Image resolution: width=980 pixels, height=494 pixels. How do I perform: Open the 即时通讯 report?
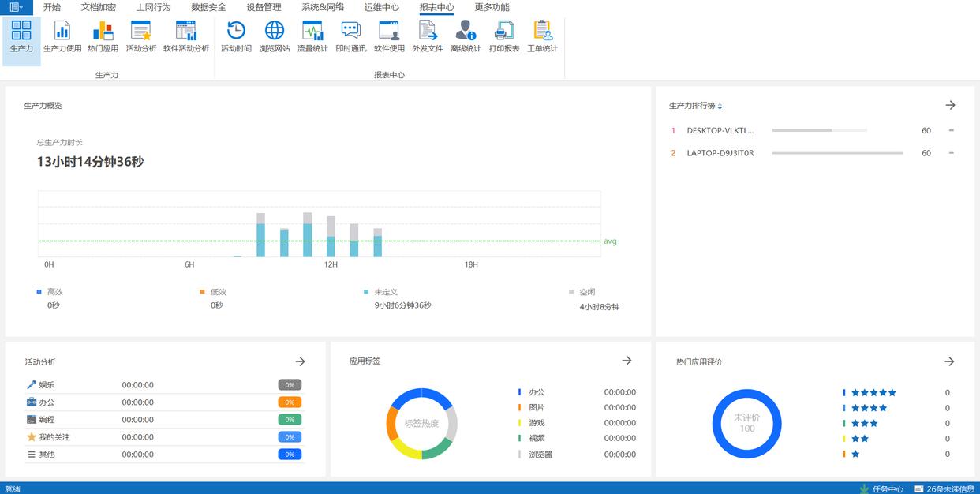(350, 36)
